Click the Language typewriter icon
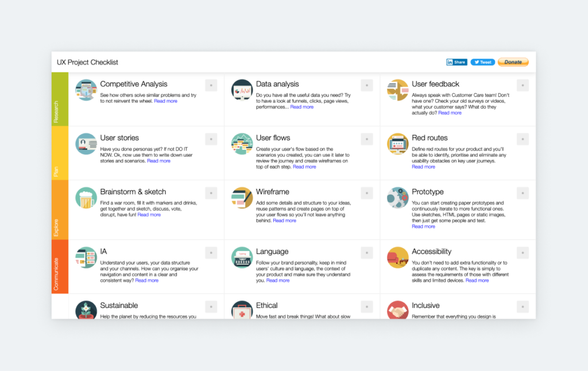 pyautogui.click(x=242, y=257)
